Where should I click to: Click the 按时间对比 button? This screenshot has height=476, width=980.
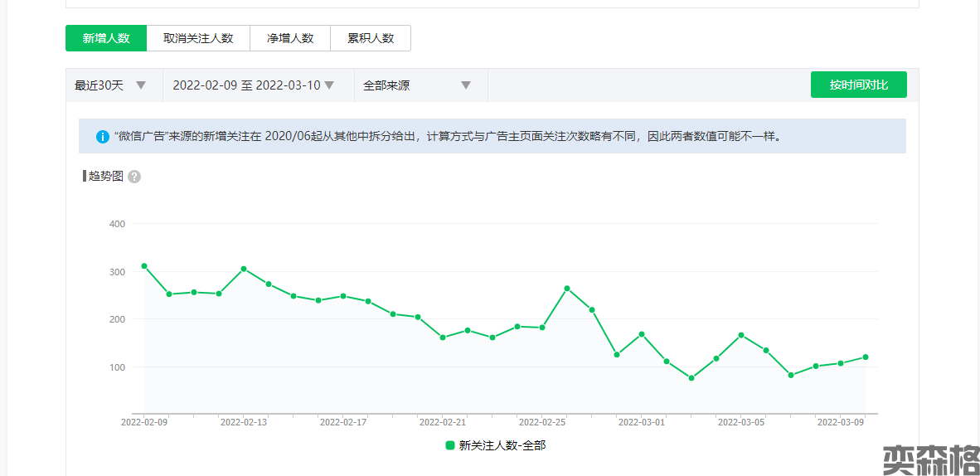(x=858, y=85)
